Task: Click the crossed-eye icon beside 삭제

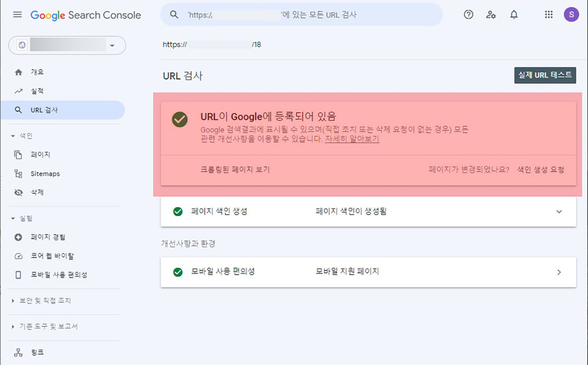Action: (19, 192)
